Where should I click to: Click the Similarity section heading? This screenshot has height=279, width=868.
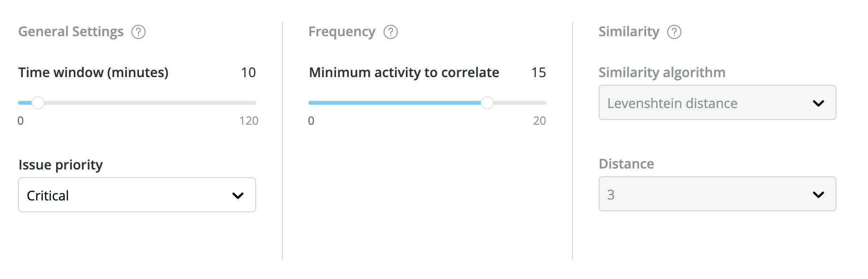tap(629, 32)
